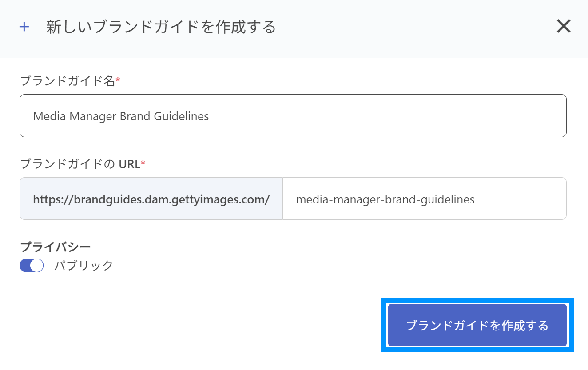588x370 pixels.
Task: Click the word "URL" in the label
Action: click(x=129, y=164)
